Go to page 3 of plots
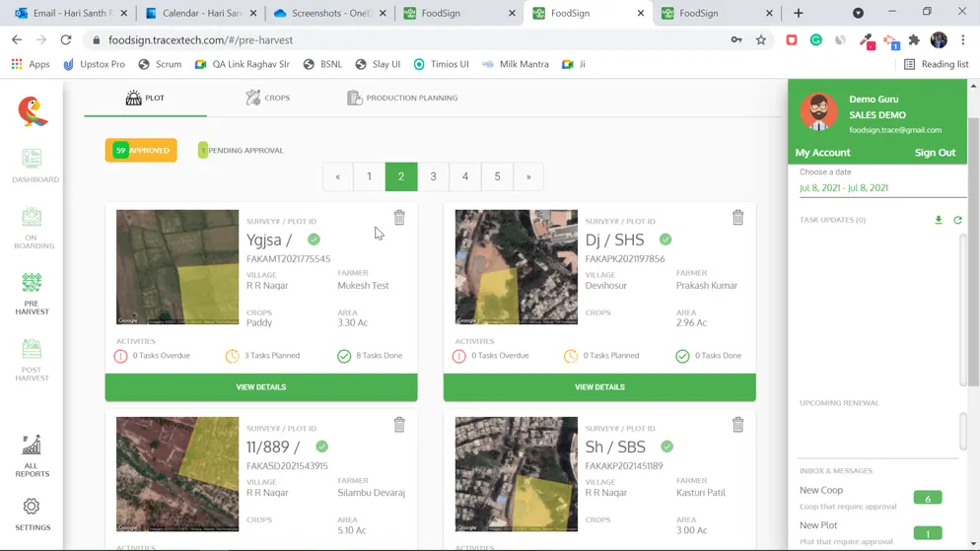This screenshot has height=551, width=980. 433,176
